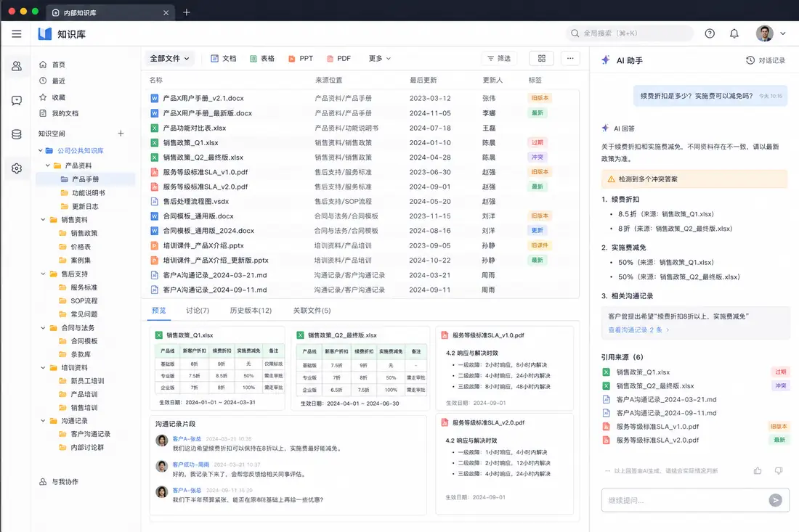
Task: Click the 全局搜索 search field
Action: 630,33
